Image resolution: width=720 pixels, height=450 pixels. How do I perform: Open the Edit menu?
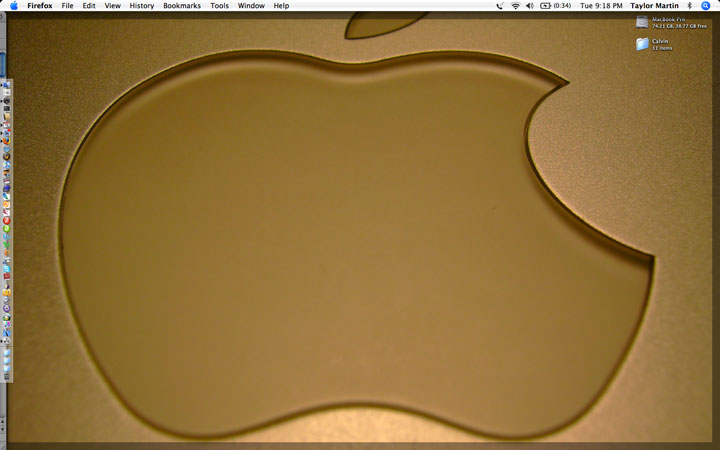[x=89, y=6]
